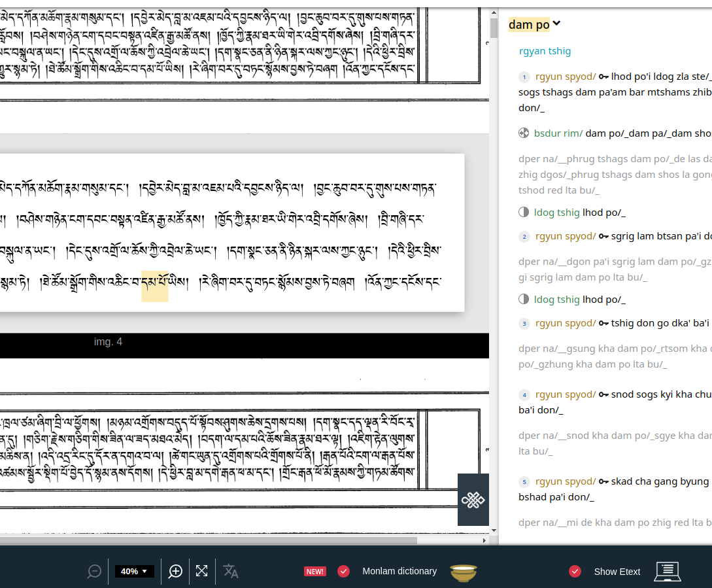Image resolution: width=712 pixels, height=588 pixels.
Task: Toggle the Monlam dictionary checkmark
Action: 343,571
